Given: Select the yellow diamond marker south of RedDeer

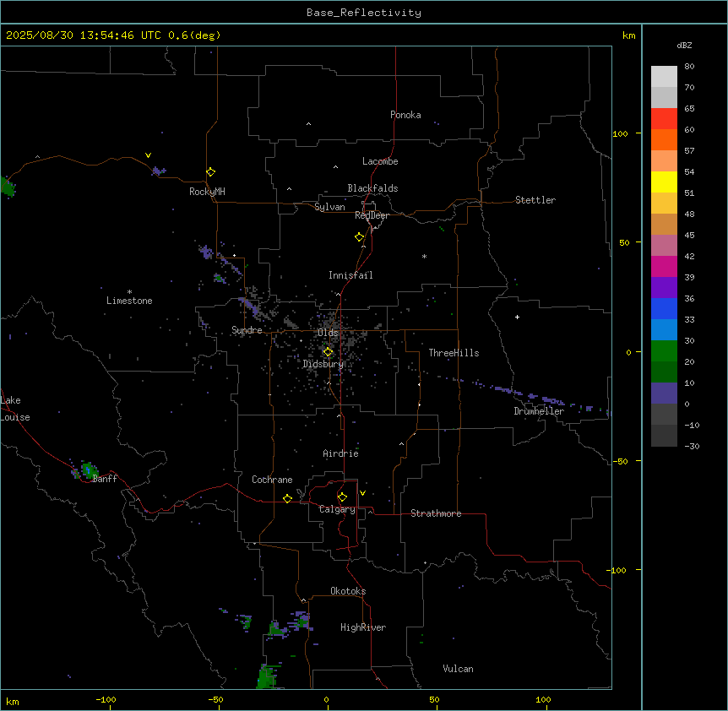Looking at the screenshot, I should pos(359,237).
